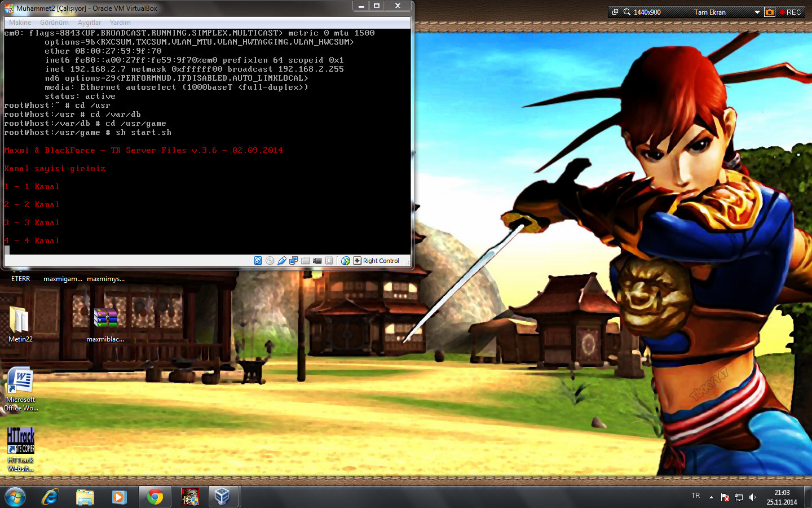The image size is (812, 508).
Task: Click the keyboard capture arrow icon in VirtualBox
Action: [357, 261]
